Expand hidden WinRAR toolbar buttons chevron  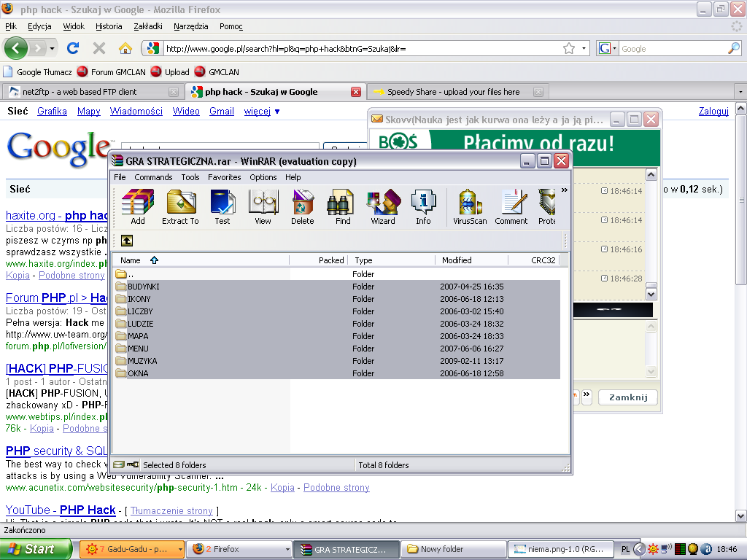(564, 190)
